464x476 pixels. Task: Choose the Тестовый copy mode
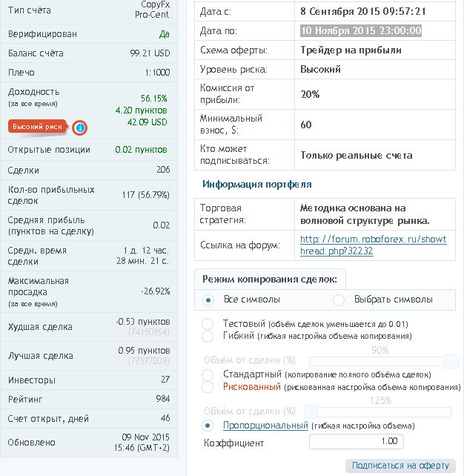[208, 323]
